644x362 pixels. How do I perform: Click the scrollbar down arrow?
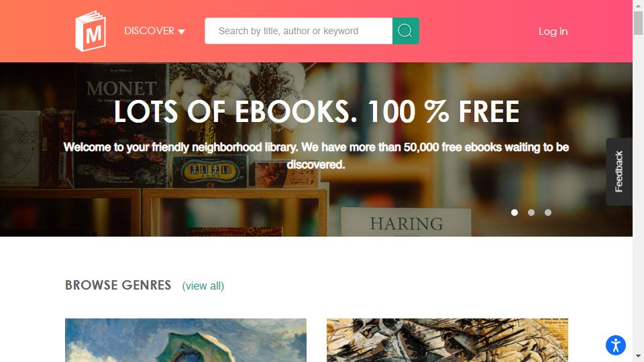(x=638, y=356)
